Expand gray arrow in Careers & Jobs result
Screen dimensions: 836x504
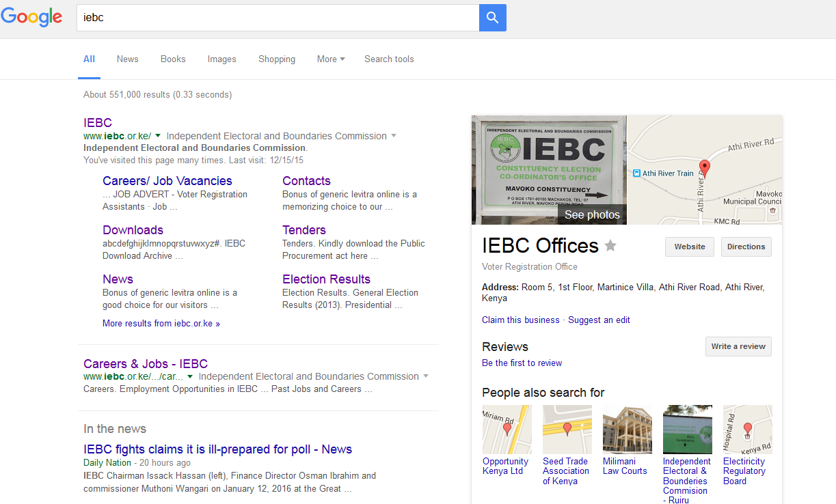426,376
